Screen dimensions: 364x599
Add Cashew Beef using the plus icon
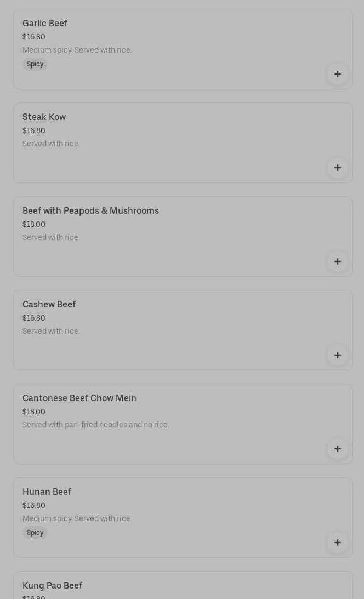(338, 355)
